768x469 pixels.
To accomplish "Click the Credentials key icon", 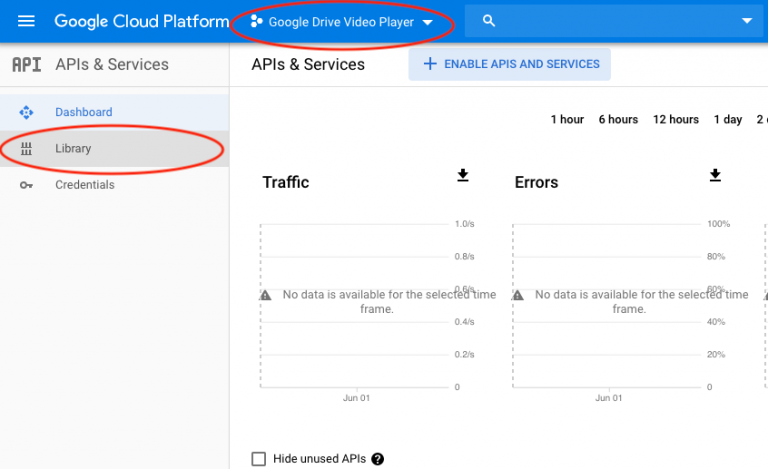I will pos(26,185).
